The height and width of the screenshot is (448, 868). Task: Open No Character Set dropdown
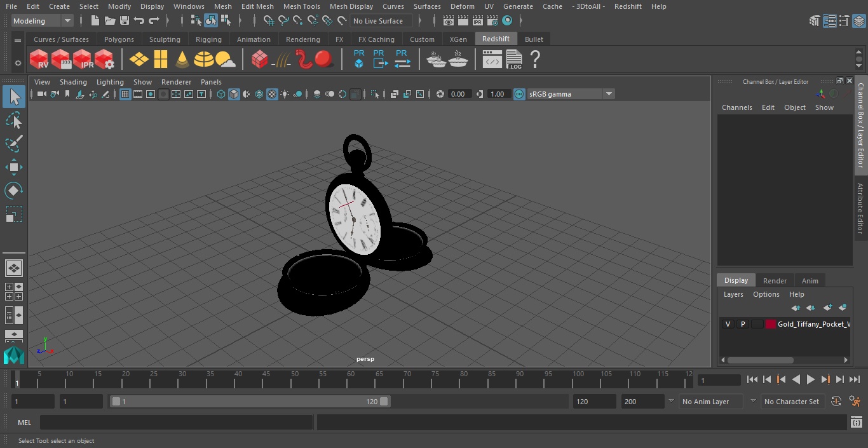point(792,402)
